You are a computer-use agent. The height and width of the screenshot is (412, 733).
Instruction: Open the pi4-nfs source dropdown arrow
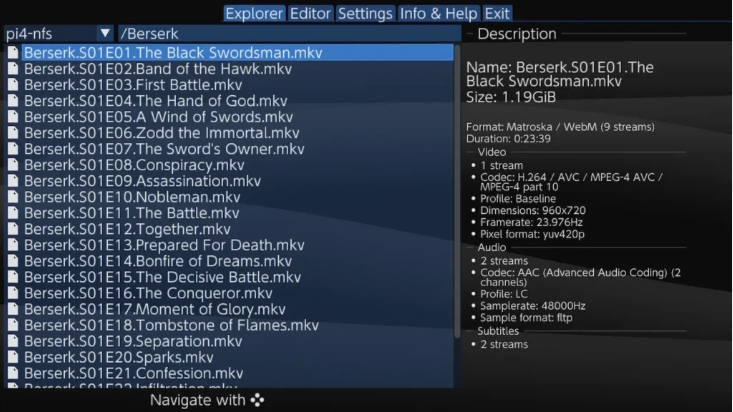pyautogui.click(x=105, y=33)
